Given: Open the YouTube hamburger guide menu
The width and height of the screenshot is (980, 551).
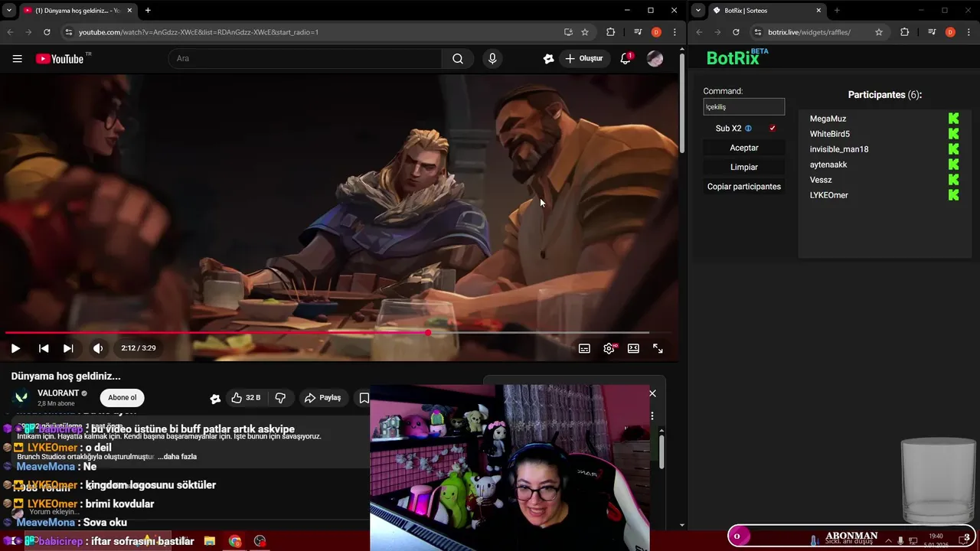Looking at the screenshot, I should click(17, 58).
